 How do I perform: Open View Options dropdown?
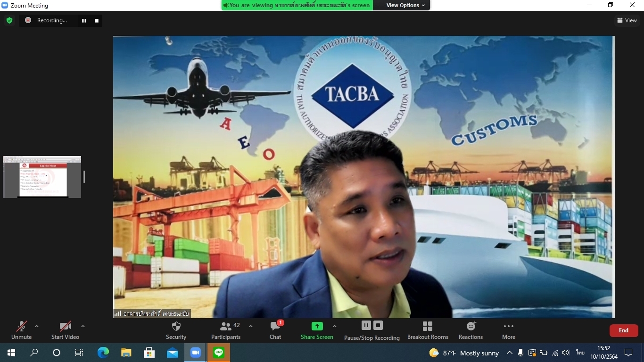tap(405, 5)
